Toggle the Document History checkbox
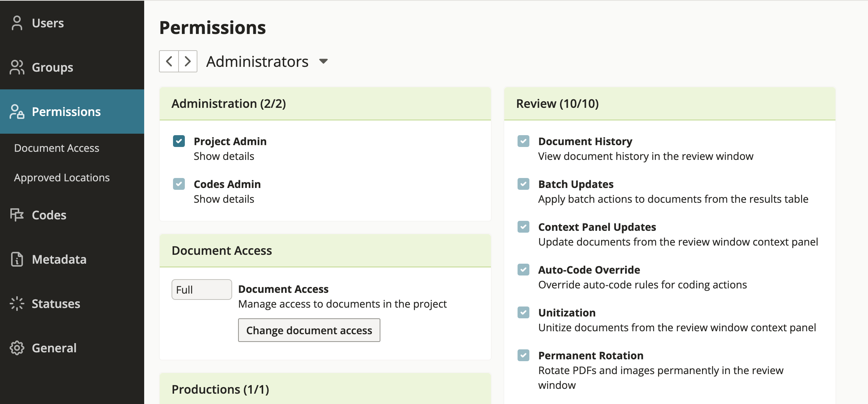868x404 pixels. 523,141
